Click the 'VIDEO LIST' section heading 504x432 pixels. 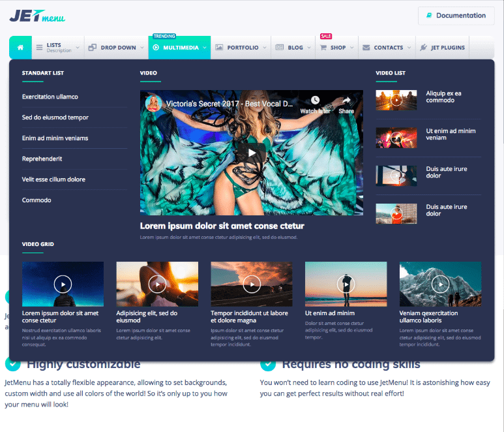click(391, 73)
